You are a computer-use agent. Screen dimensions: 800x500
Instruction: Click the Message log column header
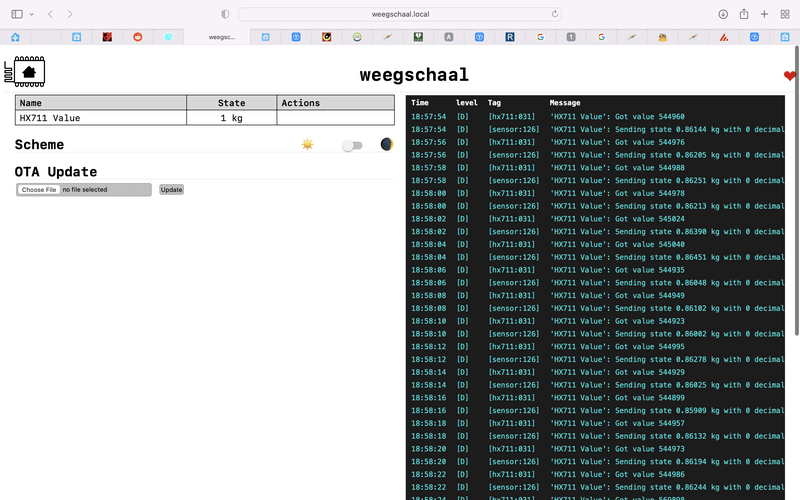tap(565, 103)
